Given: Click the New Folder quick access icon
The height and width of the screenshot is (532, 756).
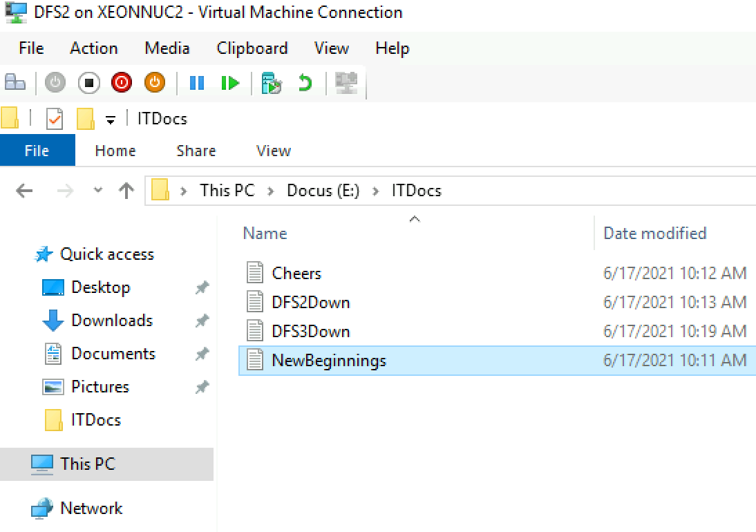Looking at the screenshot, I should pyautogui.click(x=85, y=119).
